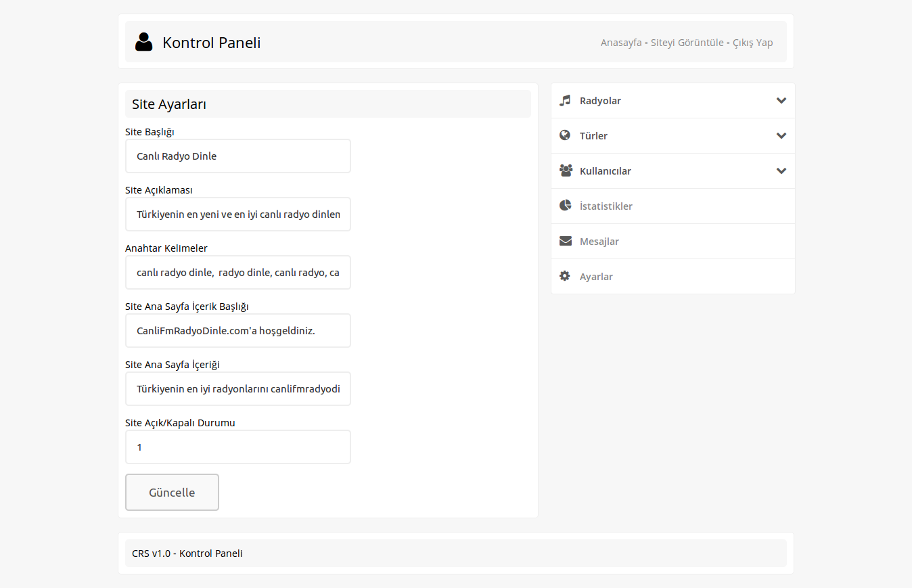This screenshot has width=912, height=588.
Task: Focus the Anahtar Kelimeler input field
Action: tap(238, 273)
